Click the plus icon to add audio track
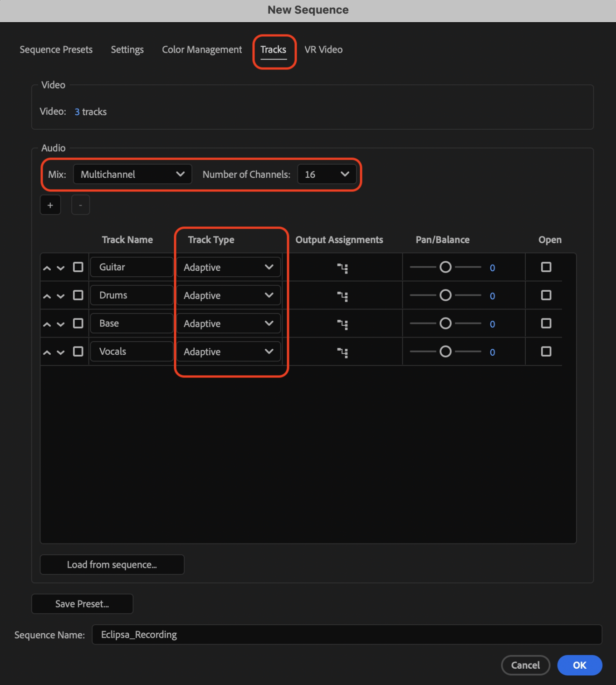 pyautogui.click(x=50, y=205)
